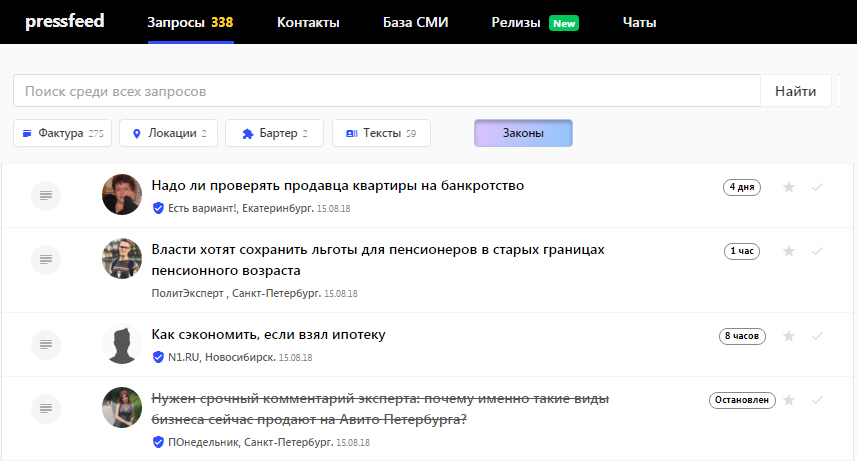Check off the pensioners benefits request

tap(817, 251)
